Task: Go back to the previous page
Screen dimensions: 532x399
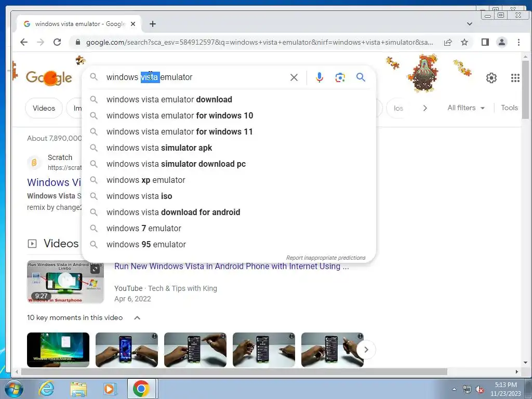Action: [x=24, y=42]
